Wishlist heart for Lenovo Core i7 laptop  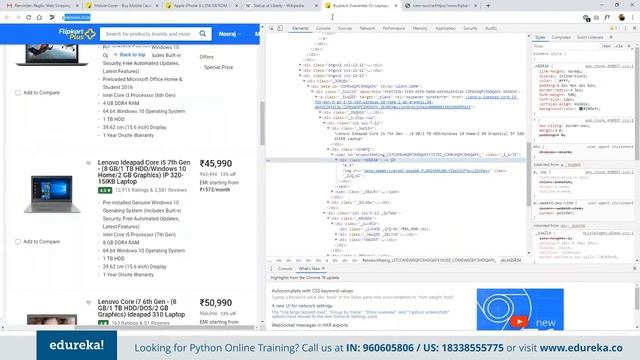click(89, 302)
